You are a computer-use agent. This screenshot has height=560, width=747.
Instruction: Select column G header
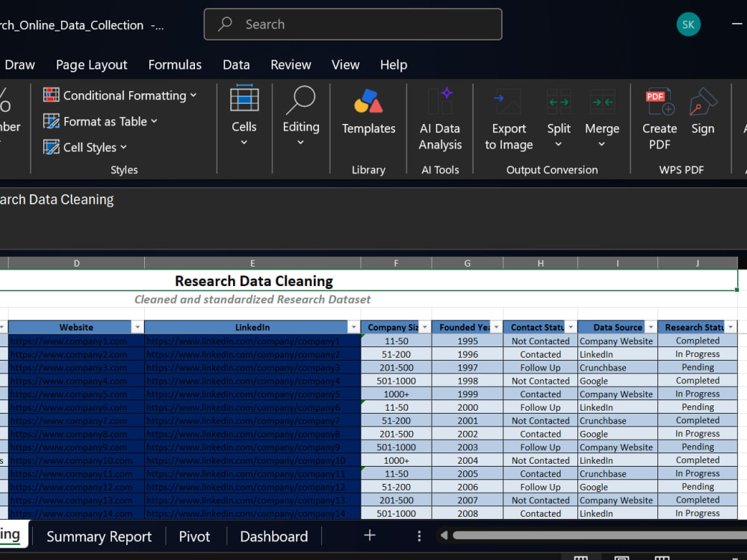tap(468, 263)
